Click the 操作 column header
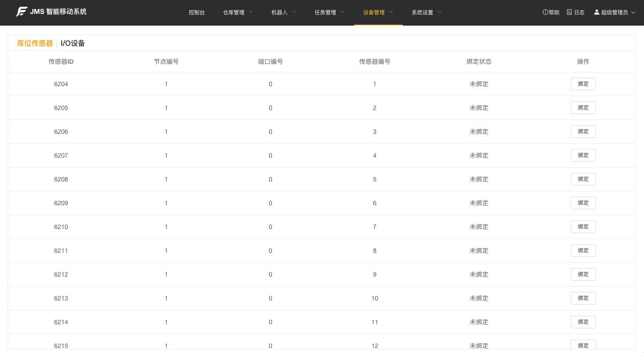This screenshot has height=353, width=644. click(583, 62)
